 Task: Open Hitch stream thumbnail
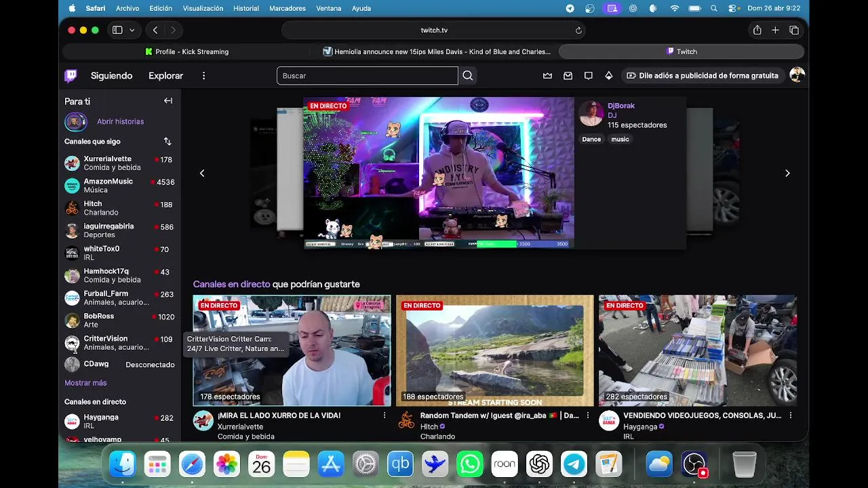(x=494, y=350)
